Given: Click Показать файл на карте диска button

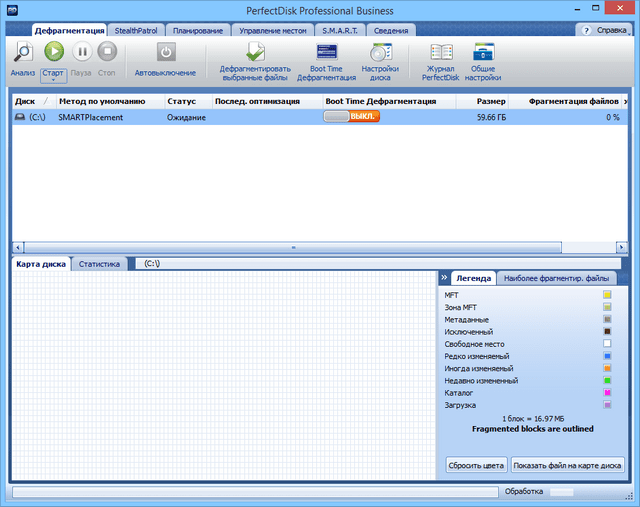Looking at the screenshot, I should point(568,465).
